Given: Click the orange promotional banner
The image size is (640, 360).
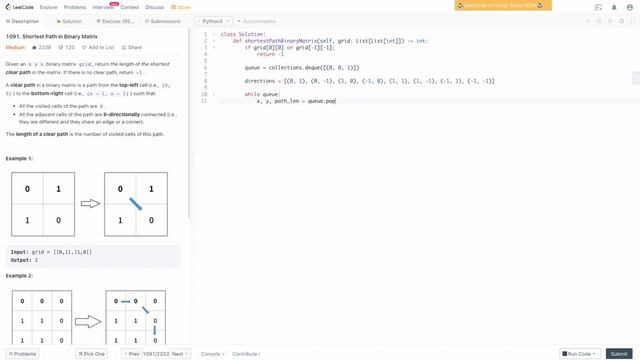Looking at the screenshot, I should tap(503, 5).
